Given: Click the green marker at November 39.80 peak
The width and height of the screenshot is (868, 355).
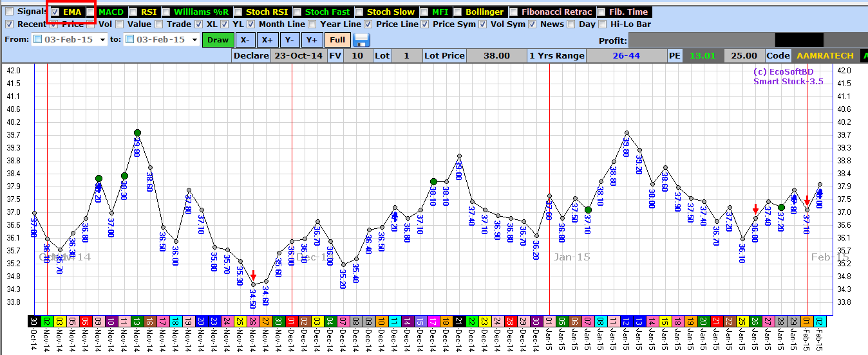Looking at the screenshot, I should tap(137, 132).
